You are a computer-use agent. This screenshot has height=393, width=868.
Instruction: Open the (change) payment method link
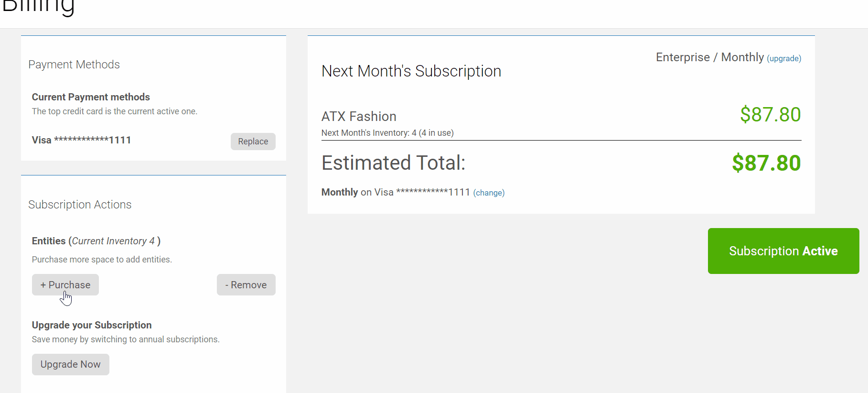coord(489,193)
